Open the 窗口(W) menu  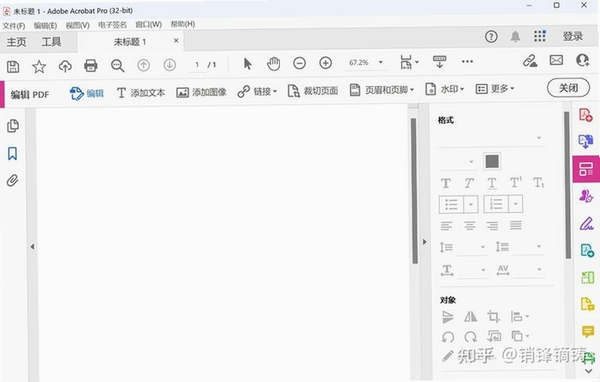(x=148, y=24)
